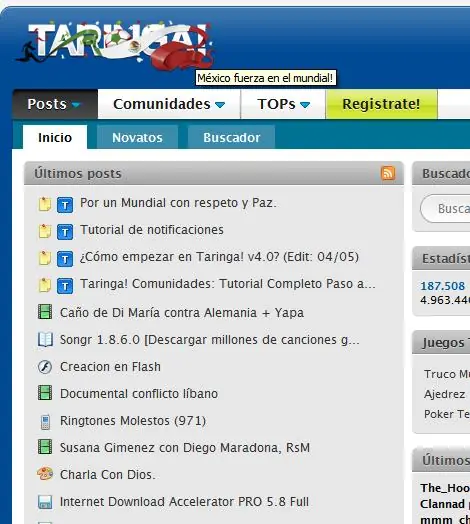
Task: Switch to the Novatos tab
Action: click(137, 137)
